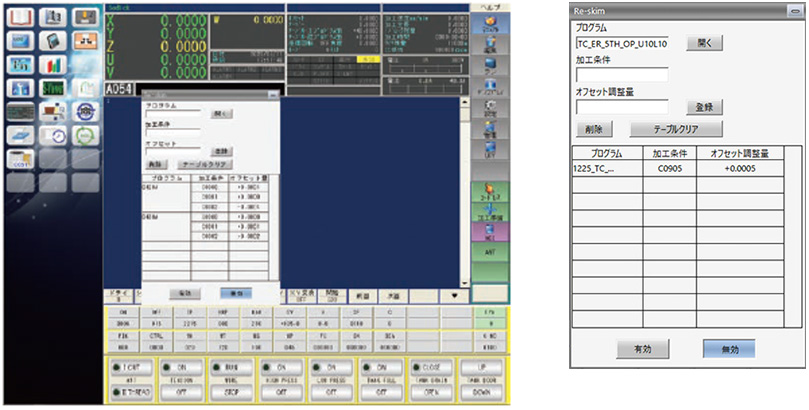Switch HIGH PRESS to OFF
Image resolution: width=809 pixels, height=410 pixels.
tap(281, 392)
